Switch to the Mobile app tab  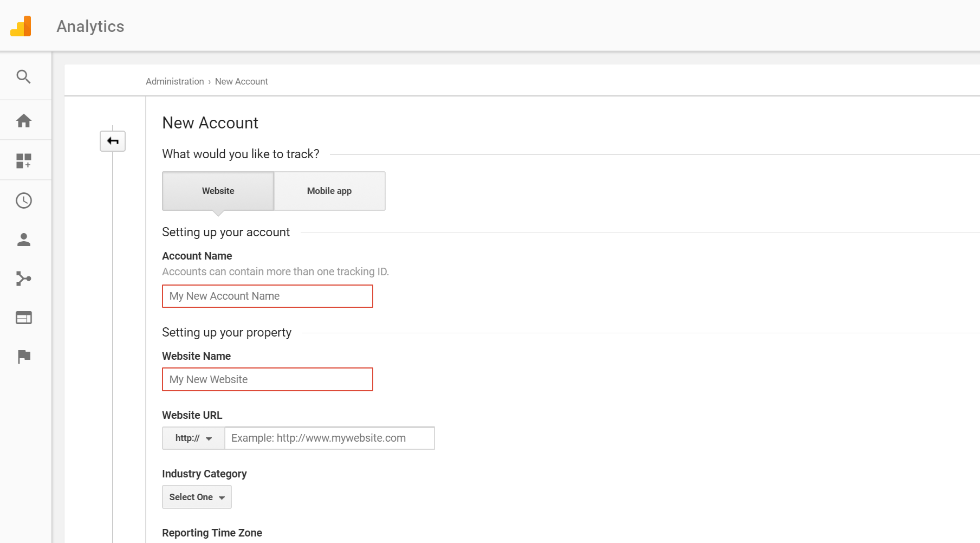tap(329, 191)
